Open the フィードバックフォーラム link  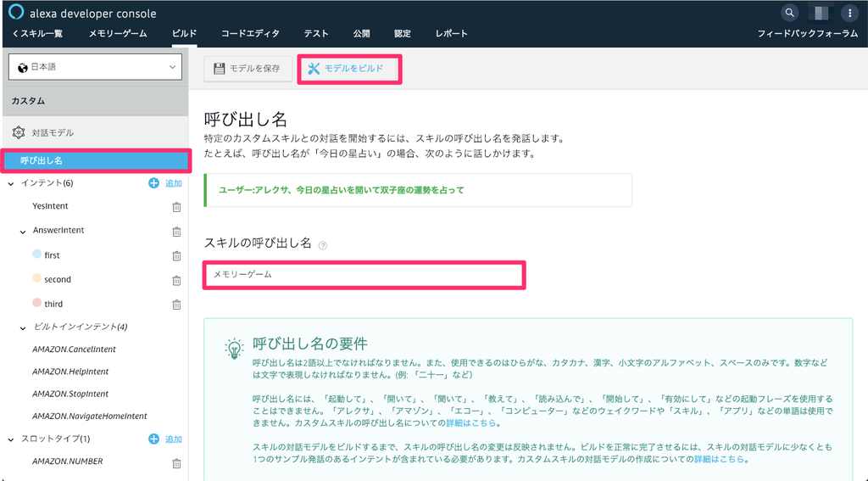[x=807, y=34]
